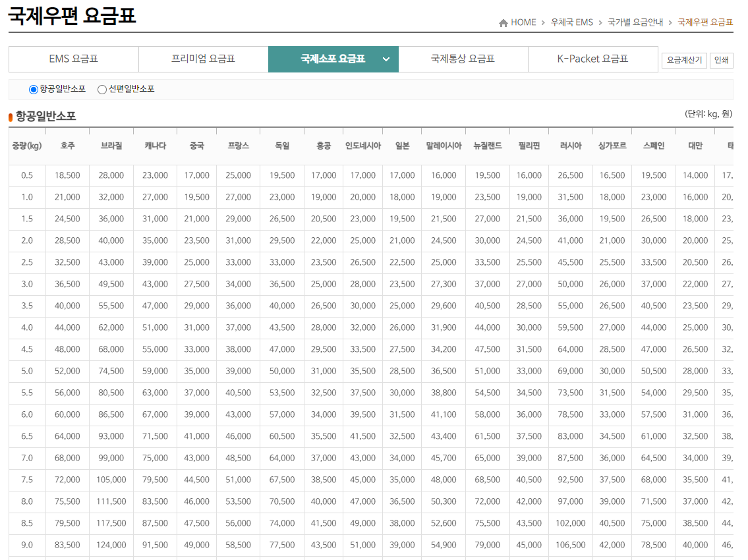Click the 대만 column header
Viewport: 748px width, 560px height.
coord(695,146)
